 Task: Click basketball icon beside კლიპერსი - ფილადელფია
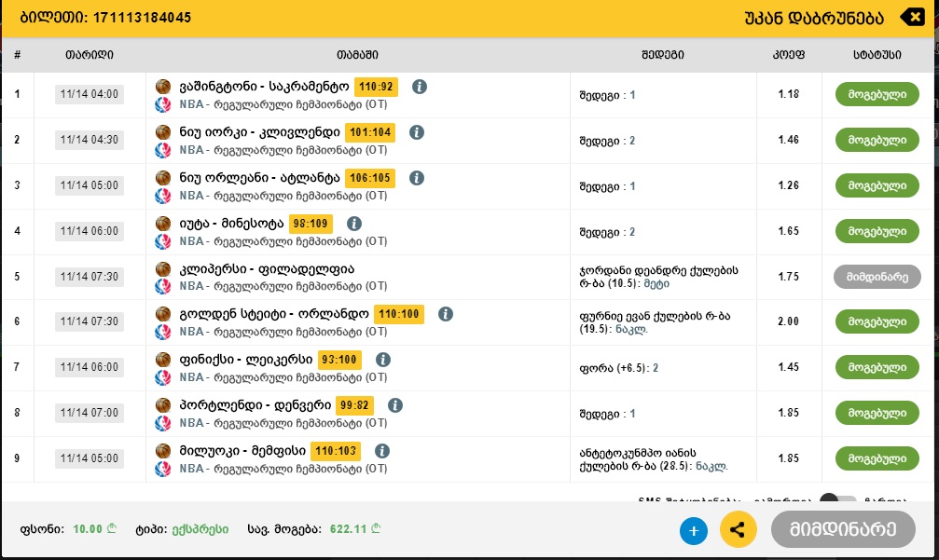pos(163,269)
